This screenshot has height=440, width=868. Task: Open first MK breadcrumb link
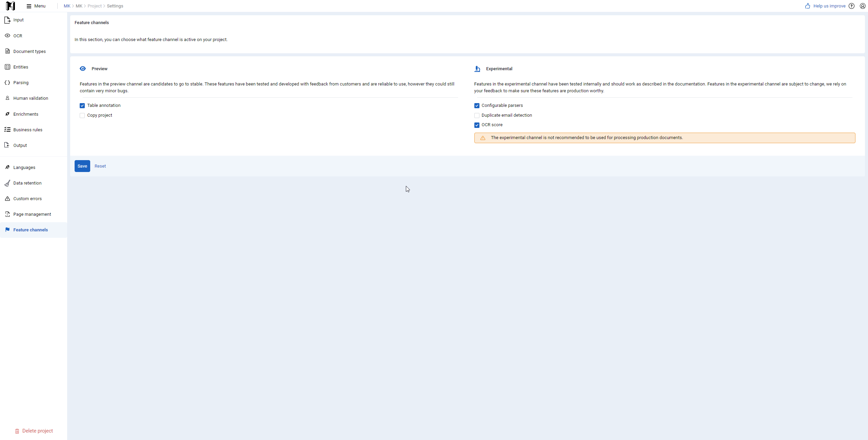[67, 6]
